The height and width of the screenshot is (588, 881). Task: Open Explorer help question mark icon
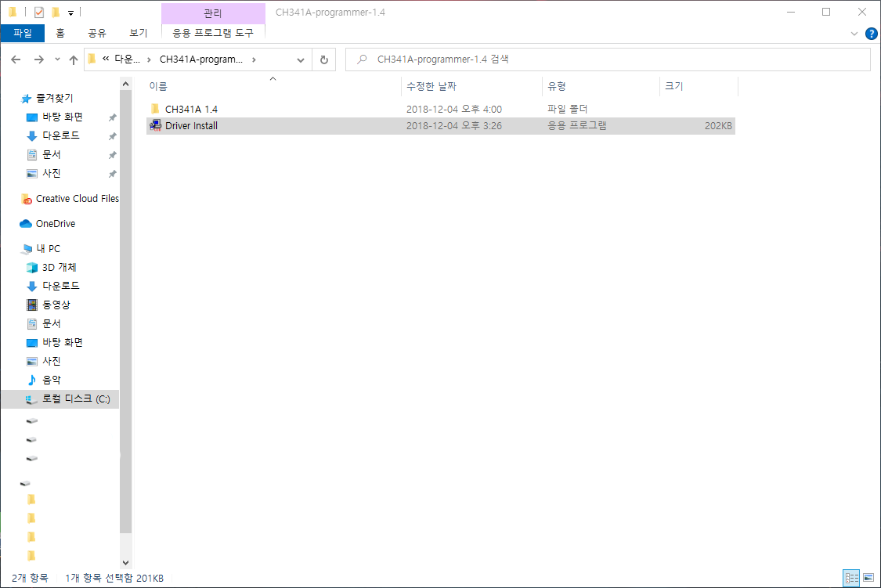(x=871, y=34)
